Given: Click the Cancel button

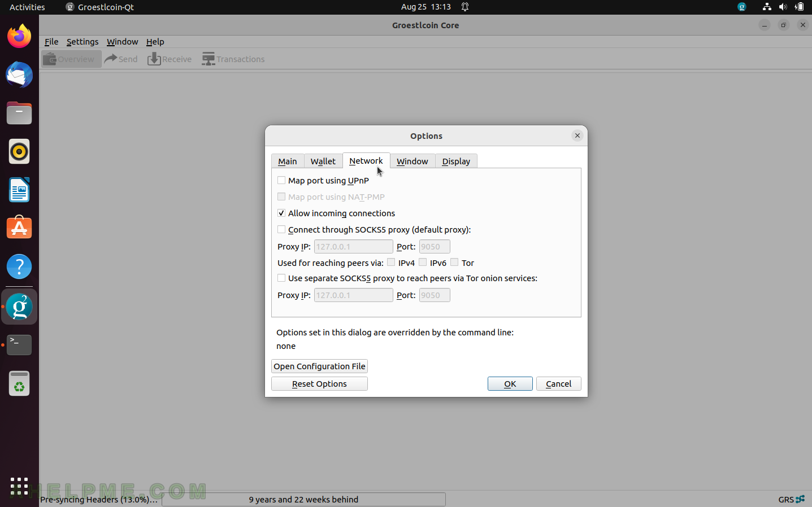Looking at the screenshot, I should click(x=559, y=383).
